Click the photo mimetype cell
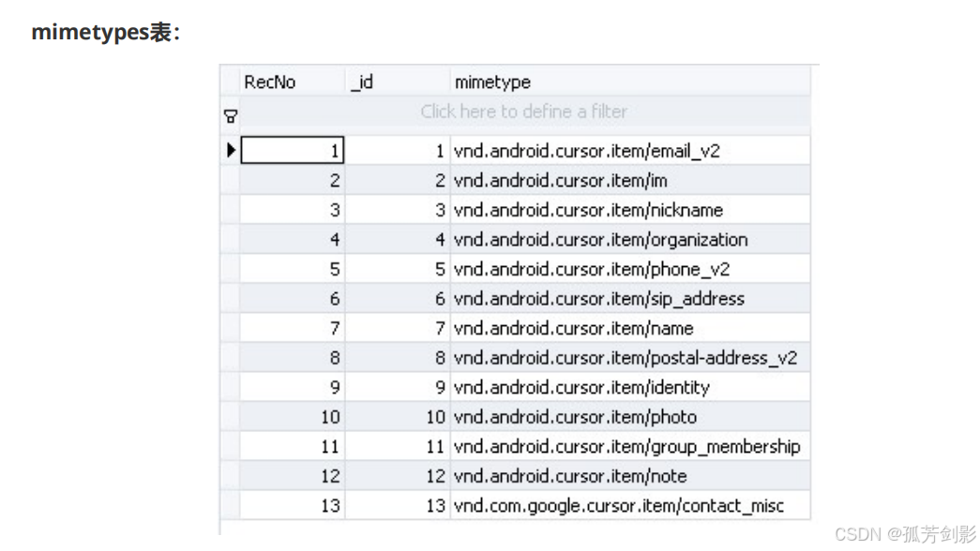This screenshot has width=980, height=551. point(575,417)
